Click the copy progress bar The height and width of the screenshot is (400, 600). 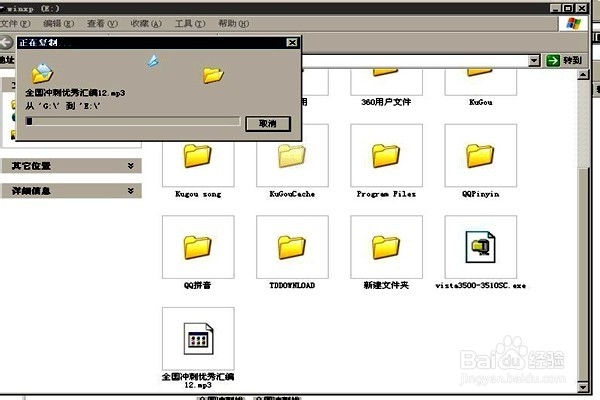[x=133, y=121]
